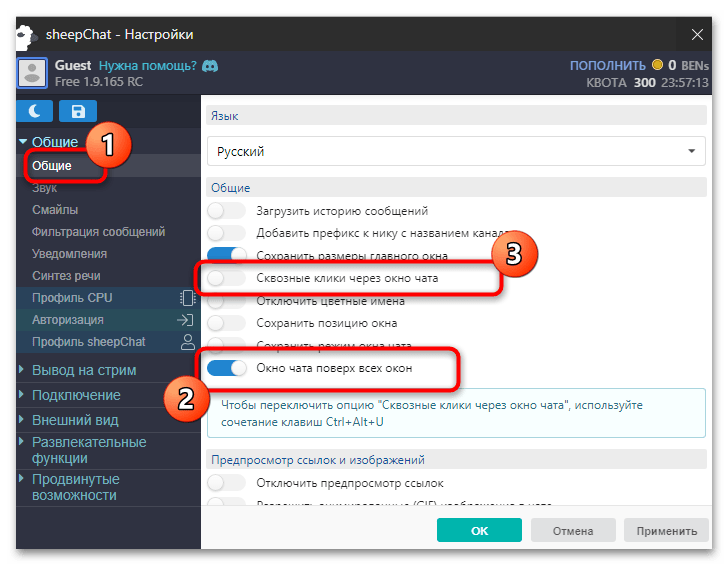Open Профиль CPU item

click(x=72, y=298)
